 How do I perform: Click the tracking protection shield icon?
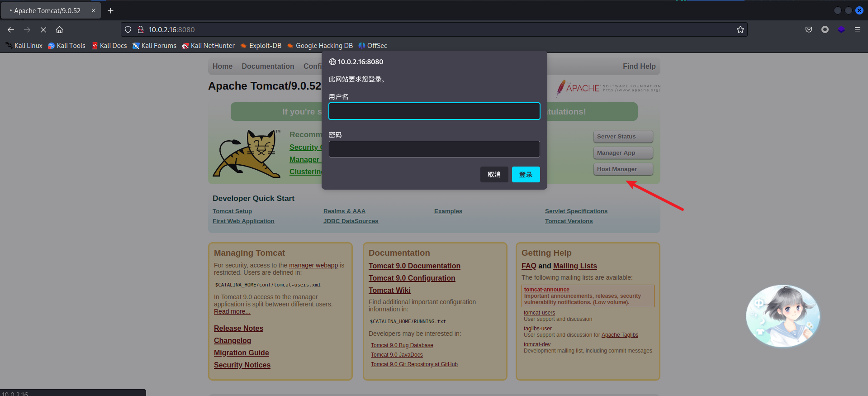pos(128,29)
